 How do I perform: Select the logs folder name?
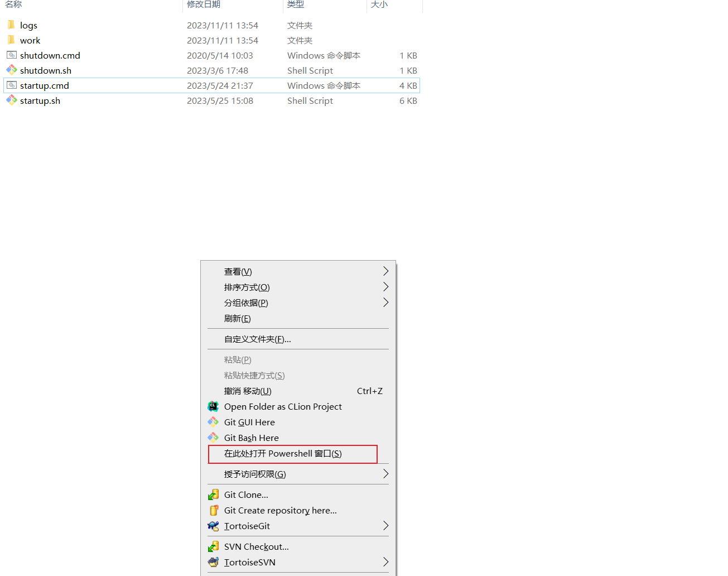(x=28, y=25)
